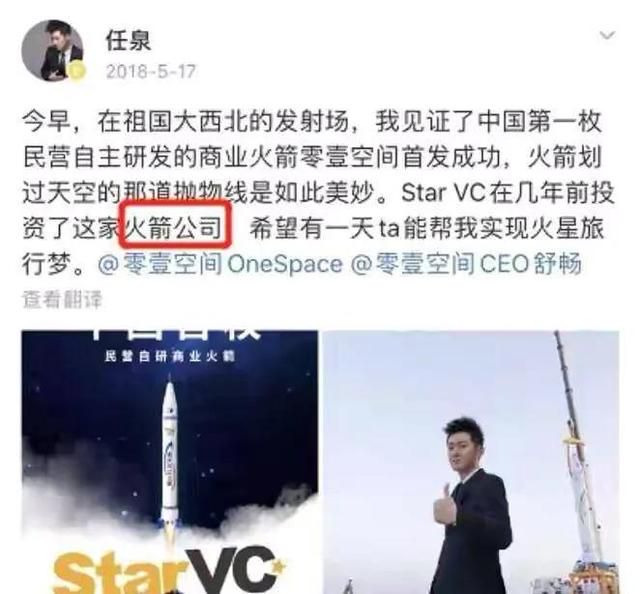This screenshot has height=594, width=640.
Task: Click the yellow verified badge on avatar
Action: click(x=76, y=71)
